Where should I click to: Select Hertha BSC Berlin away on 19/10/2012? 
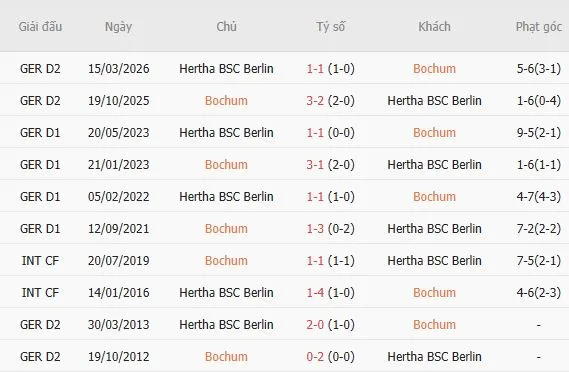point(434,356)
